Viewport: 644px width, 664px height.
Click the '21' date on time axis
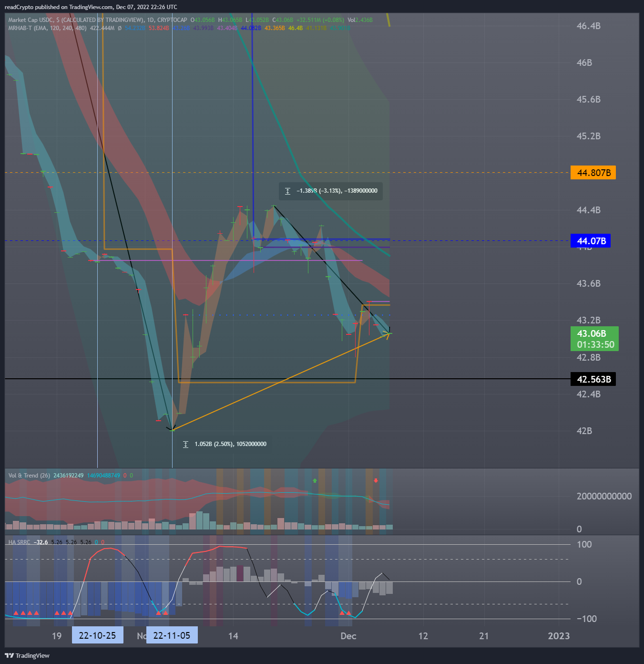[484, 636]
